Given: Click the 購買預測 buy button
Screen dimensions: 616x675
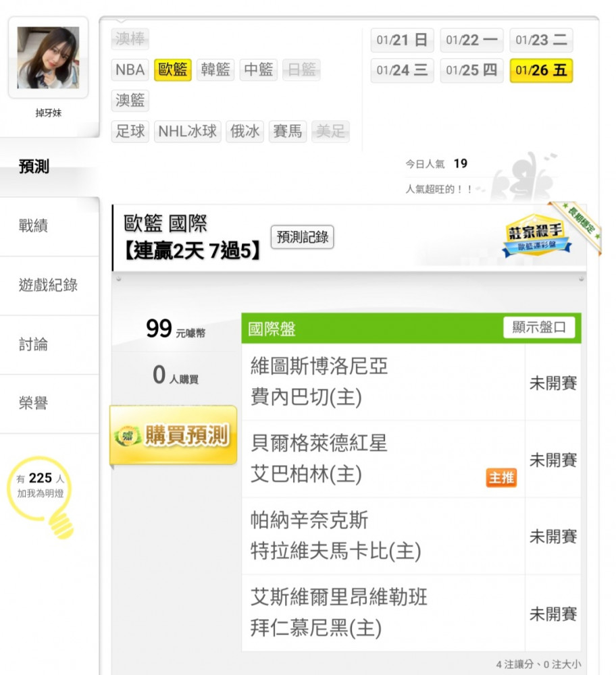Looking at the screenshot, I should (x=174, y=435).
